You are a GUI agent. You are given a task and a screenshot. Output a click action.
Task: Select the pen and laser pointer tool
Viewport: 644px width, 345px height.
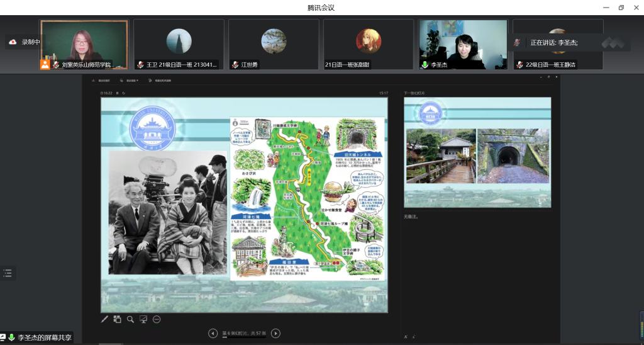pyautogui.click(x=105, y=319)
